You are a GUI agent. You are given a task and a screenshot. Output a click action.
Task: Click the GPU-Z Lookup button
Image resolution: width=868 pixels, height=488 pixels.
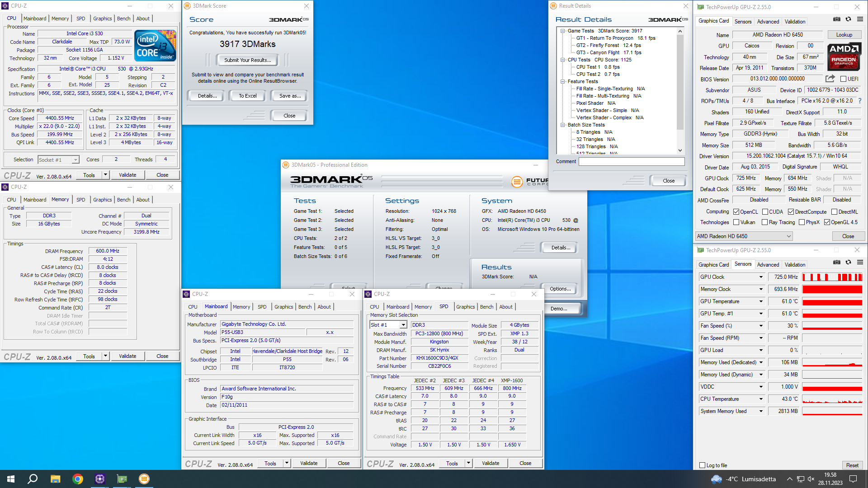click(844, 35)
